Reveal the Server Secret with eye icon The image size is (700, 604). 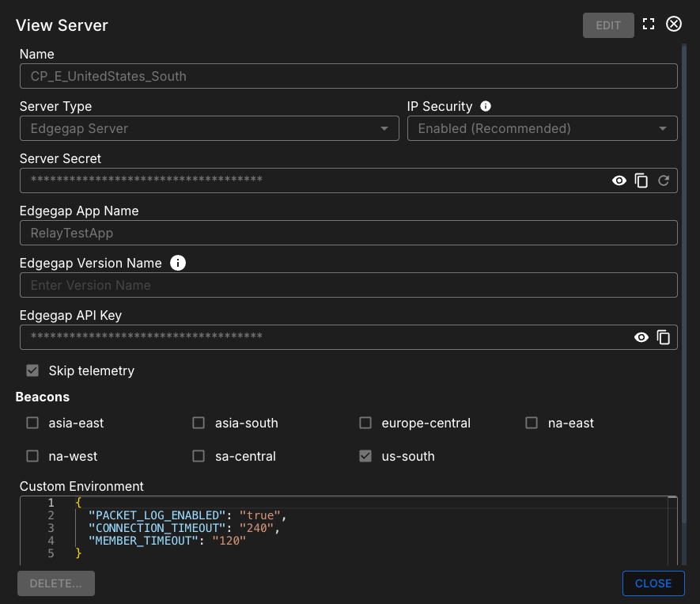tap(619, 180)
